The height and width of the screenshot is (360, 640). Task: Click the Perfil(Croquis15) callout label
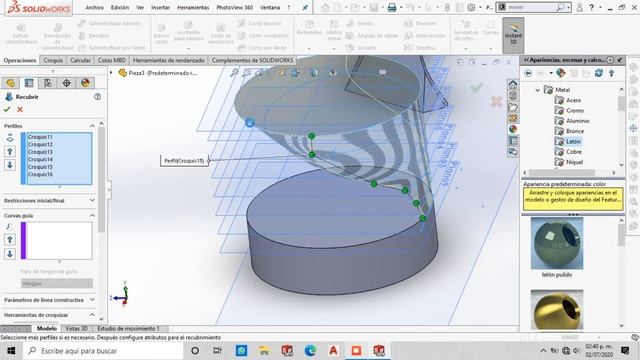pos(184,161)
